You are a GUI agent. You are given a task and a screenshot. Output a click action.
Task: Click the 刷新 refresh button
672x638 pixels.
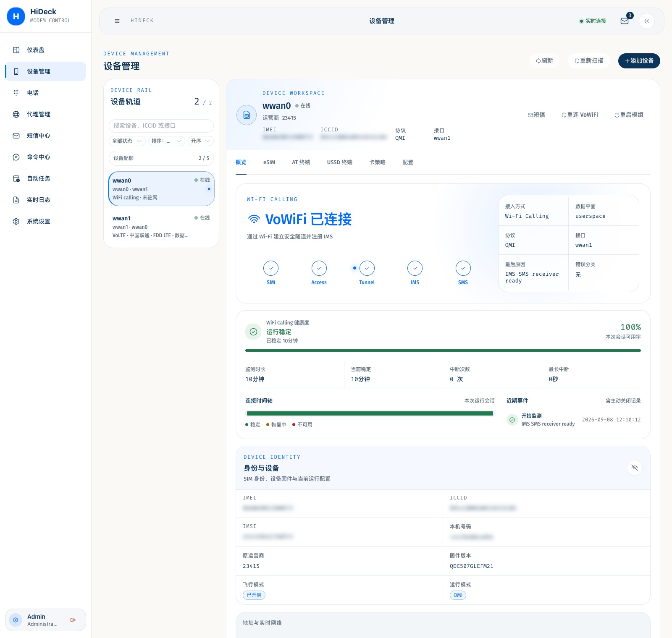545,61
